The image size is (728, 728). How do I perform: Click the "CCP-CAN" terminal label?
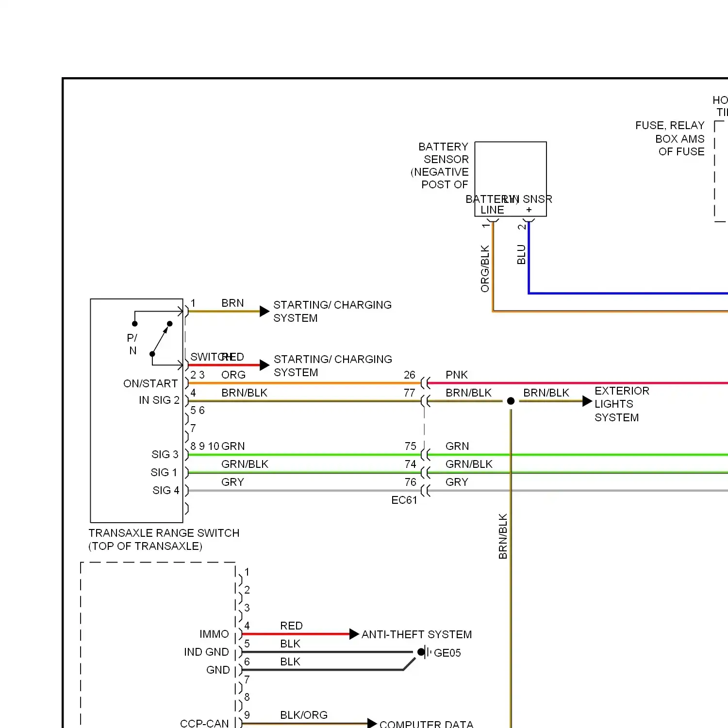[204, 723]
